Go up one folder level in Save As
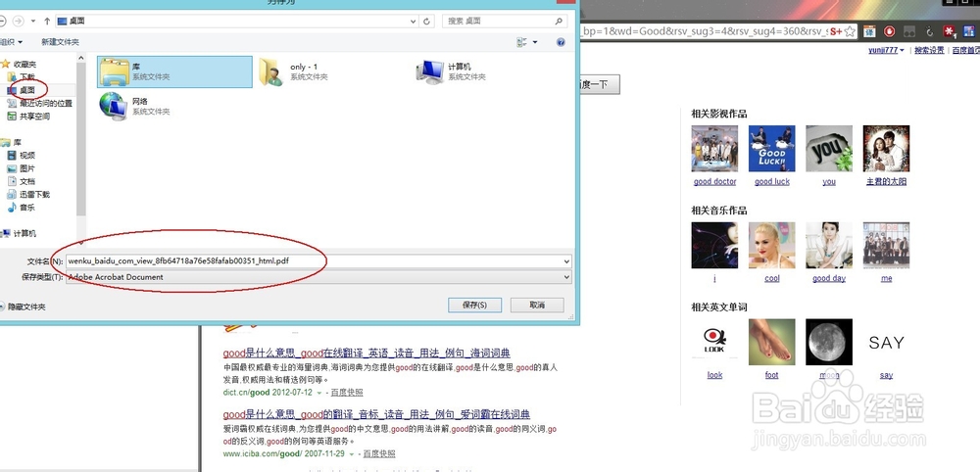 (47, 22)
